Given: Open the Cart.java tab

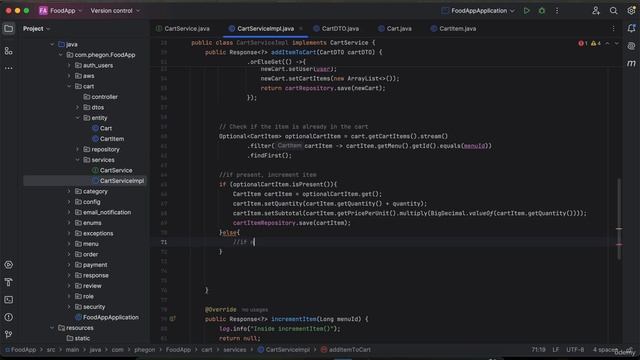Looking at the screenshot, I should point(395,29).
